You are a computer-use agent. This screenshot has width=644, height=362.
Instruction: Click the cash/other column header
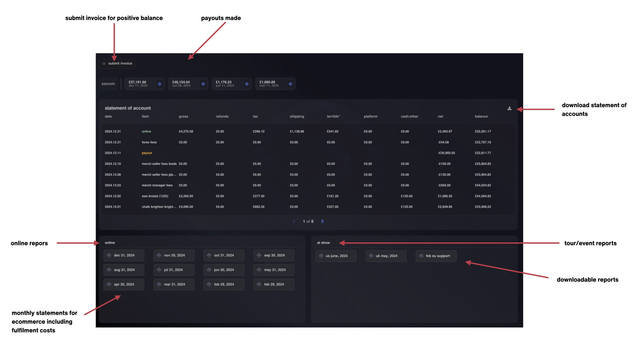(410, 116)
